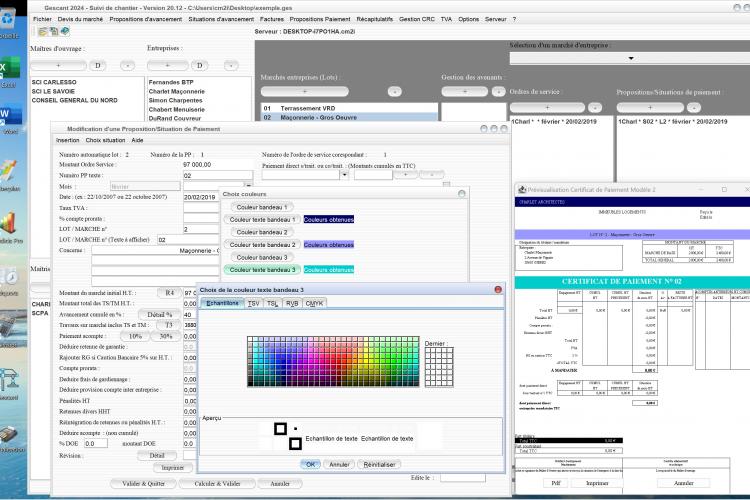Image resolution: width=750 pixels, height=500 pixels.
Task: Open the TVA menu
Action: tap(446, 19)
